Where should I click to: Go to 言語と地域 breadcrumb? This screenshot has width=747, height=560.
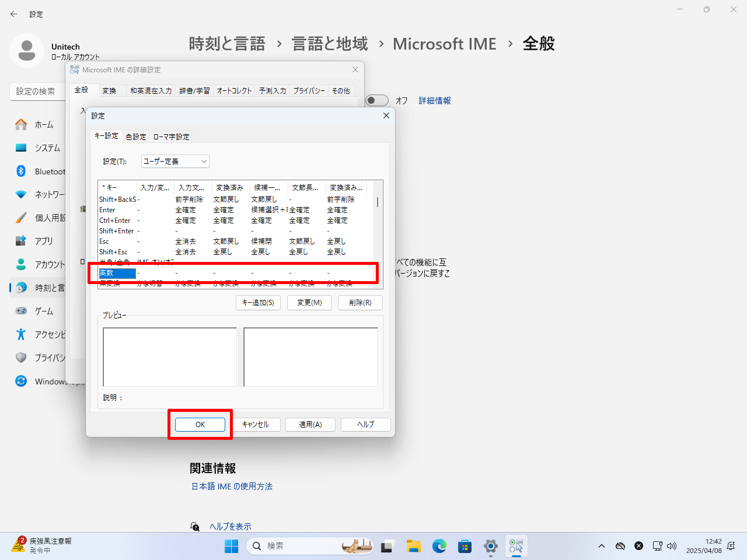click(x=330, y=44)
